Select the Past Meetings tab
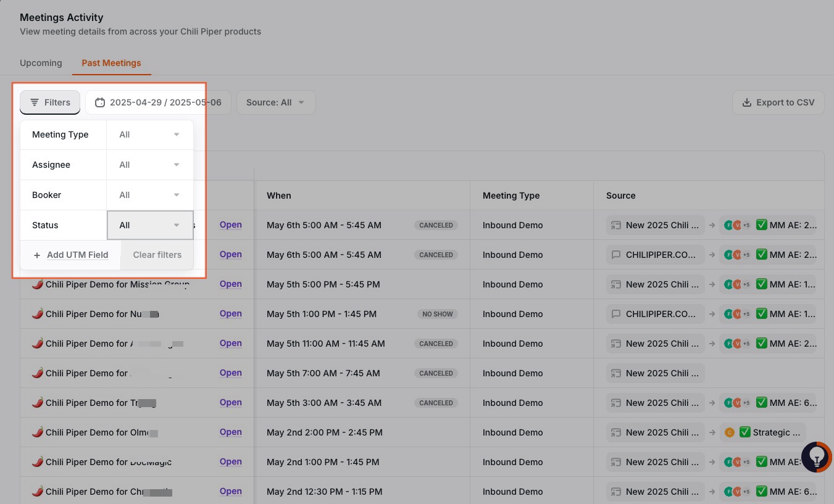 [x=111, y=63]
